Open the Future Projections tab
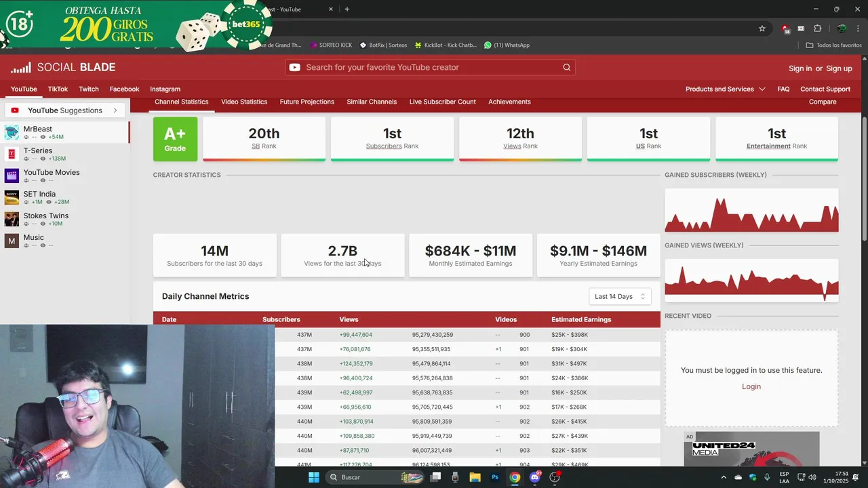Screen dimensions: 868x488 pos(307,102)
